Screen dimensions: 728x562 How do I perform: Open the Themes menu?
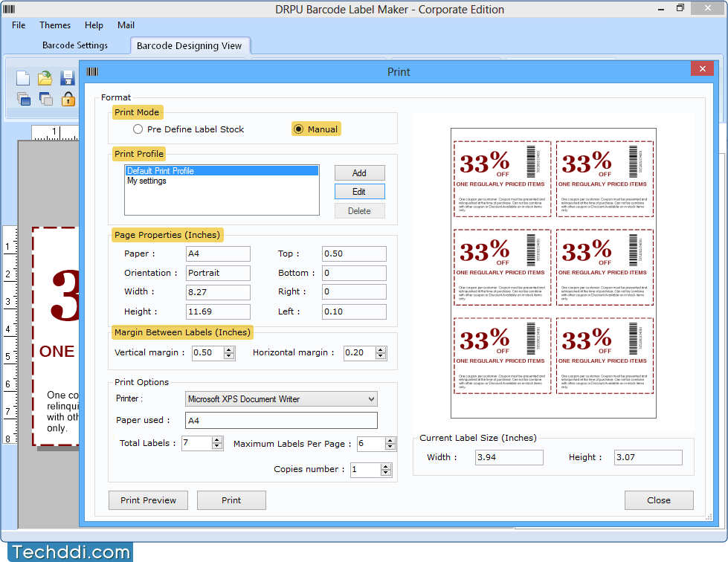(x=55, y=25)
